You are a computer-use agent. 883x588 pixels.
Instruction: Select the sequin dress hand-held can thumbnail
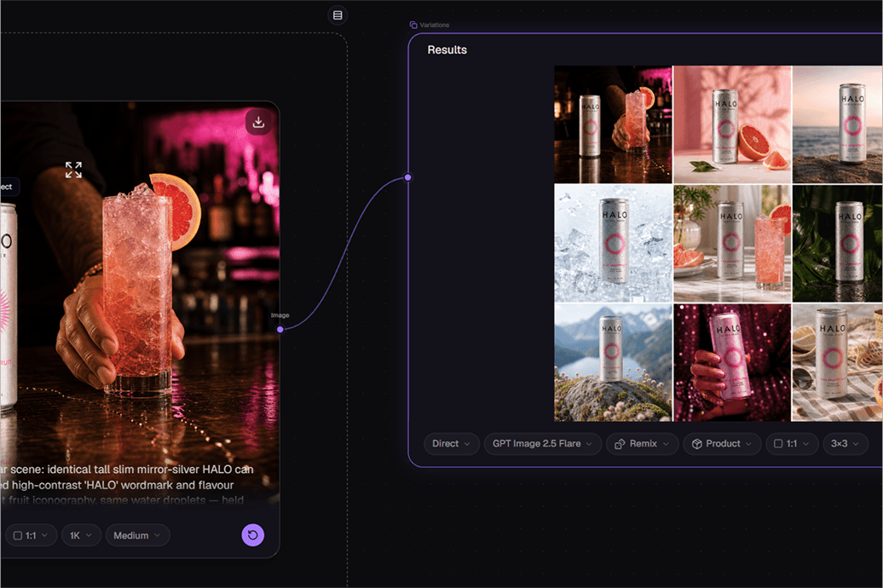point(732,363)
